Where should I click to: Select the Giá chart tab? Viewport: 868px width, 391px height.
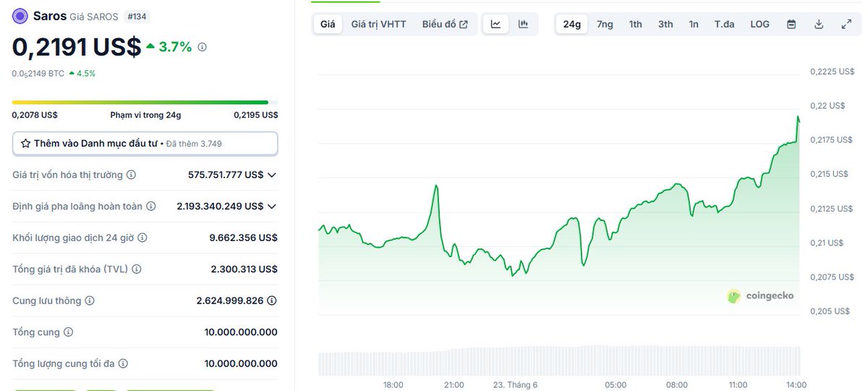tap(328, 24)
